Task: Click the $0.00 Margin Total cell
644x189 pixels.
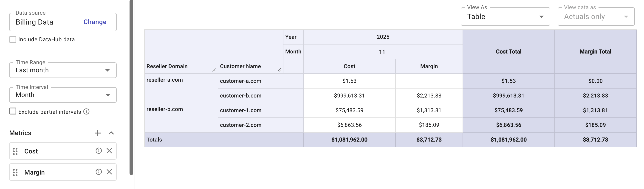Action: pyautogui.click(x=596, y=81)
